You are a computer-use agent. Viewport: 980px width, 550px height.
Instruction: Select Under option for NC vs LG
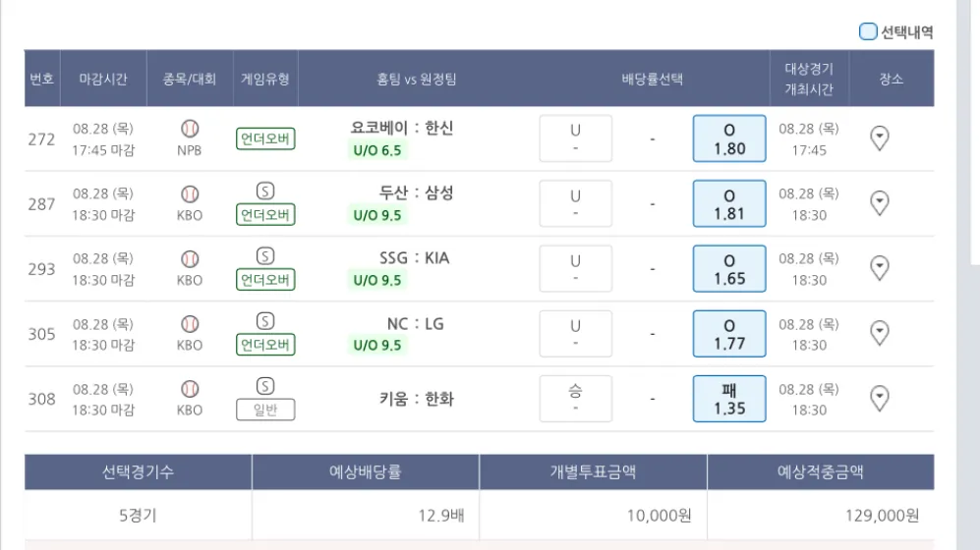[575, 334]
